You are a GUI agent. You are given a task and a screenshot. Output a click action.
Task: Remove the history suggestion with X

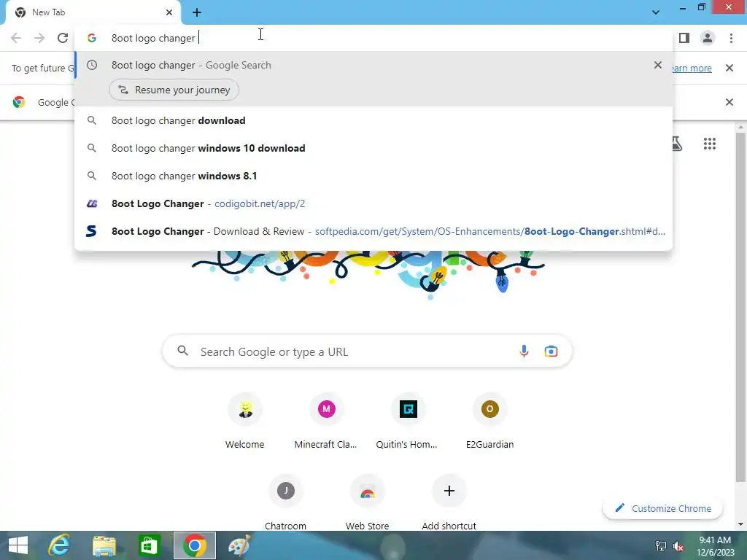[x=658, y=65]
